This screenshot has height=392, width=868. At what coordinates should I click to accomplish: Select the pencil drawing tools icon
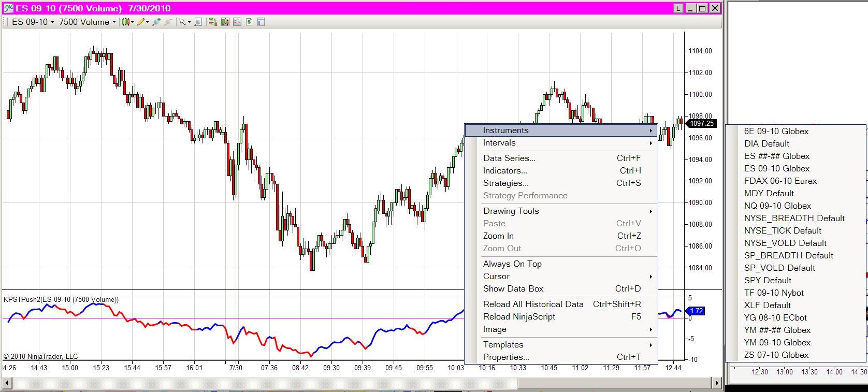click(140, 22)
